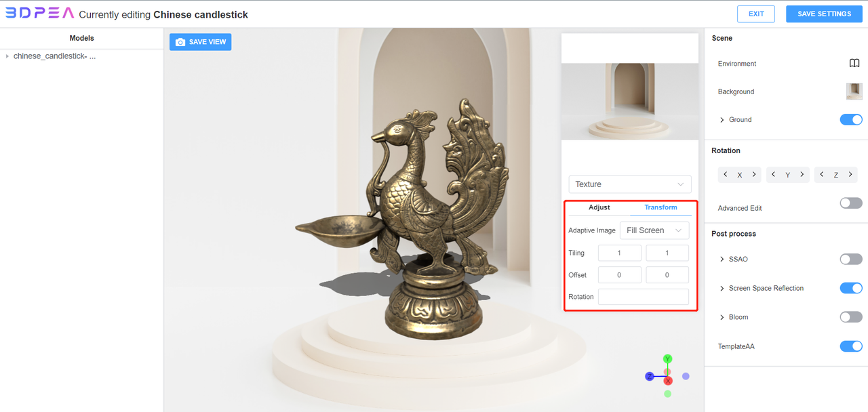Disable the Ground toggle
This screenshot has height=412, width=868.
(x=851, y=119)
